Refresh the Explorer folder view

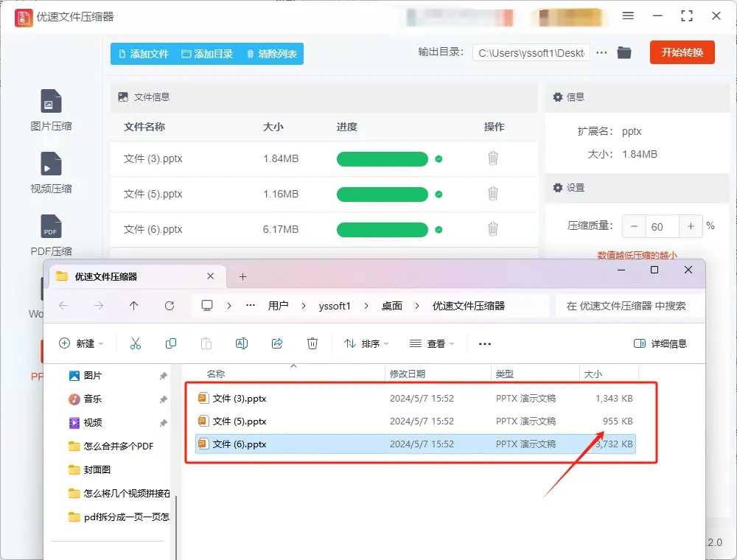pos(169,305)
